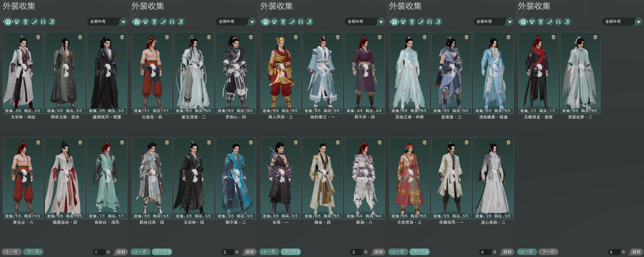Click the page number field showing 3
This screenshot has height=257, width=644.
[357, 252]
